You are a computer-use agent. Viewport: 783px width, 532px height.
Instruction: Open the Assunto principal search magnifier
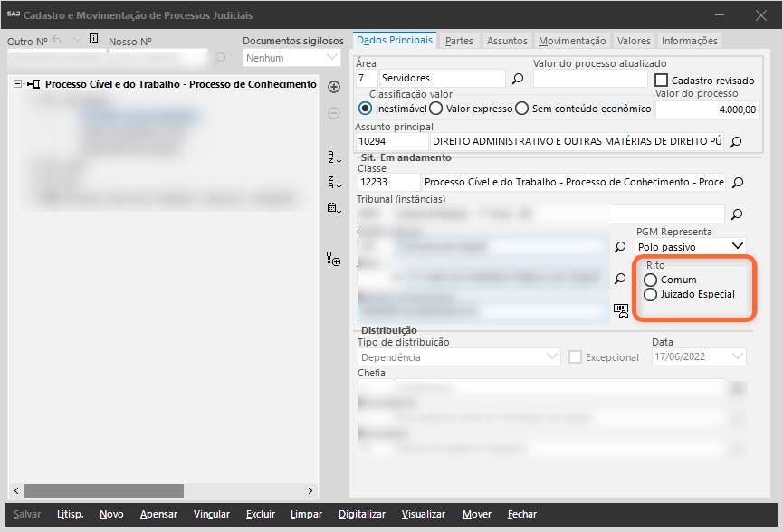[x=736, y=142]
